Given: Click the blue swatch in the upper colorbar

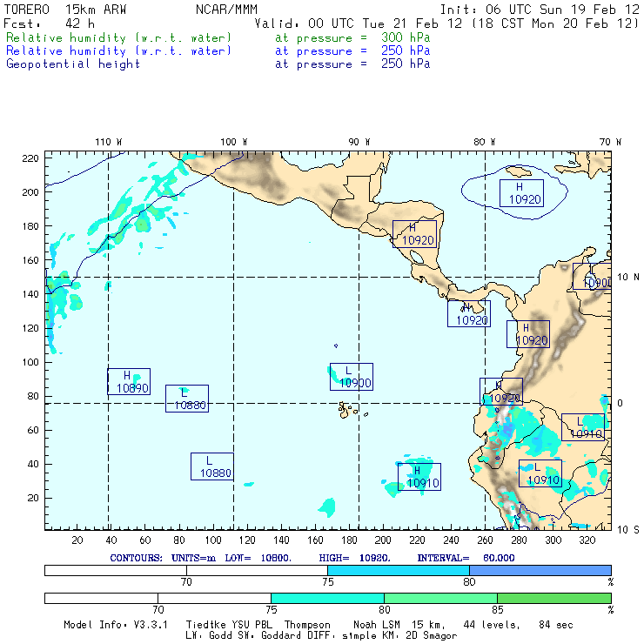Looking at the screenshot, I should (x=540, y=570).
